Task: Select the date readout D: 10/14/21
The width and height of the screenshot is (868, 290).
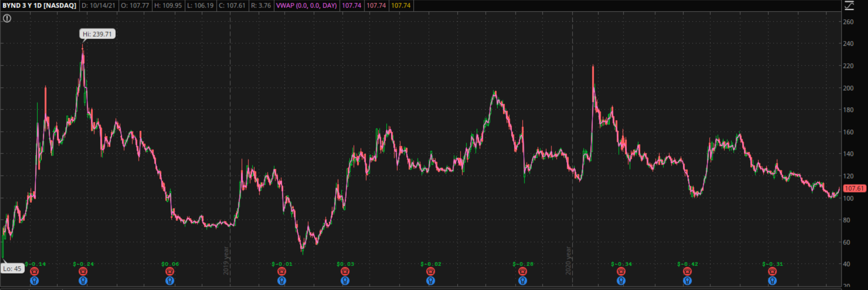Action: point(98,6)
